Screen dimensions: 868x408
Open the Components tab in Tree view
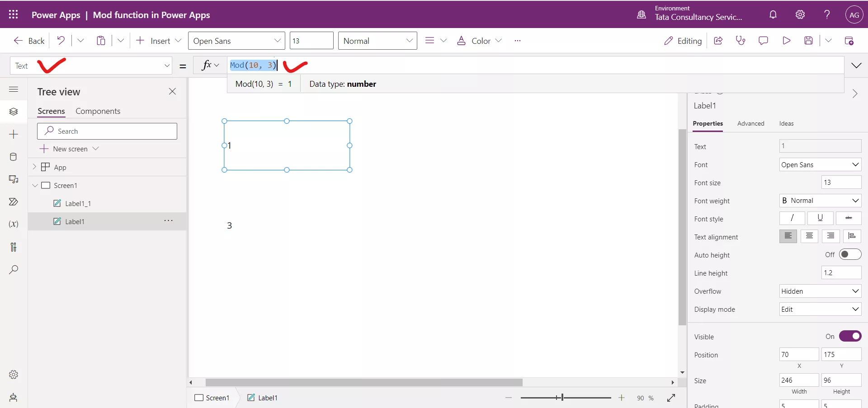coord(98,111)
